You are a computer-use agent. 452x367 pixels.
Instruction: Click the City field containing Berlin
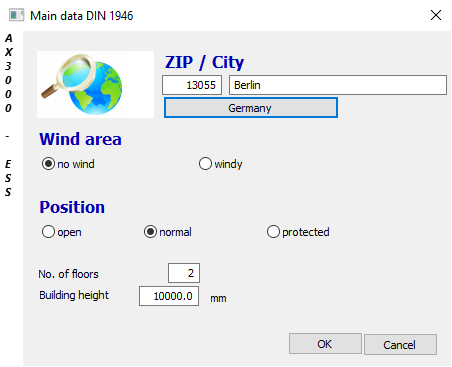(338, 85)
